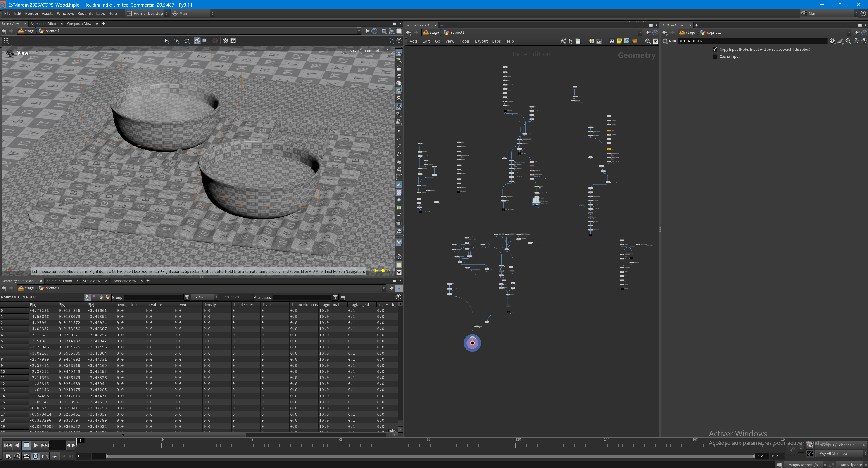Open network editor wrench tool options icon

point(563,41)
